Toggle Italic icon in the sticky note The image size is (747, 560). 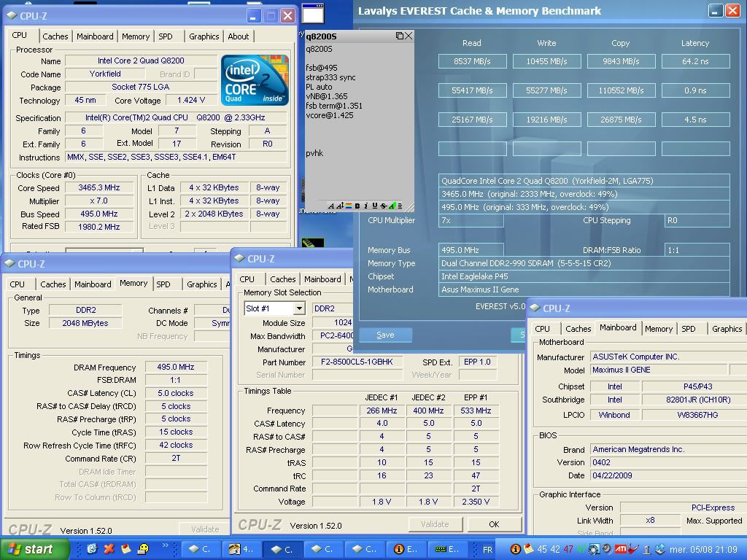tap(365, 206)
